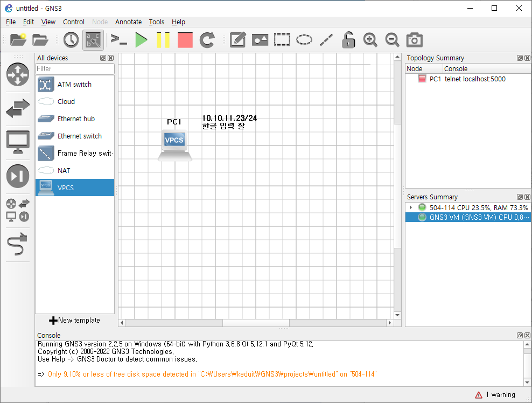Close the Servers Summary panel

(527, 197)
